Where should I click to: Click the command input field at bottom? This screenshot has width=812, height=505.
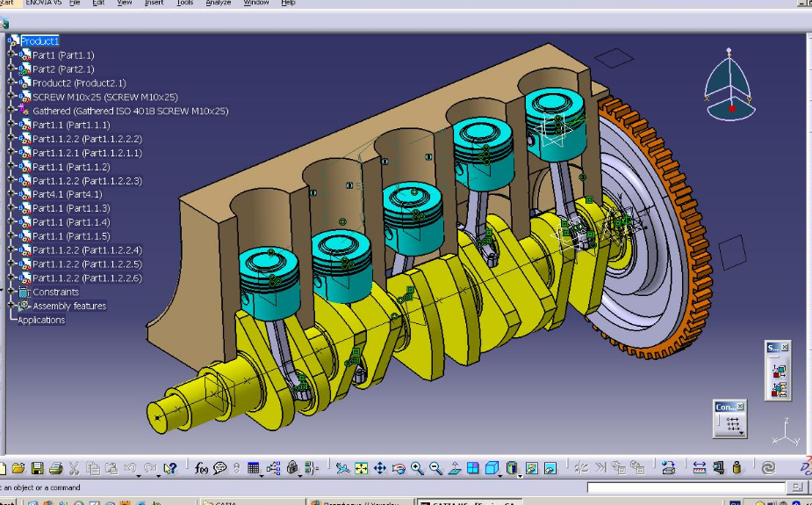coord(686,487)
